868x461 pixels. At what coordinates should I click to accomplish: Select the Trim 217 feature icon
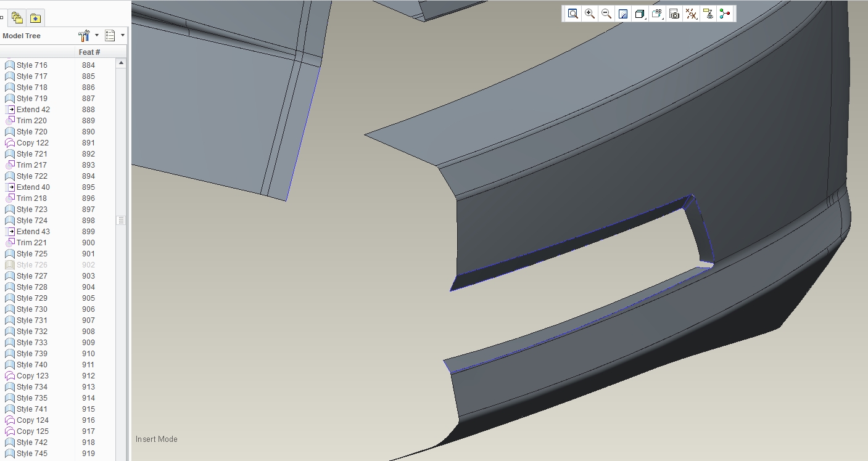pos(10,165)
